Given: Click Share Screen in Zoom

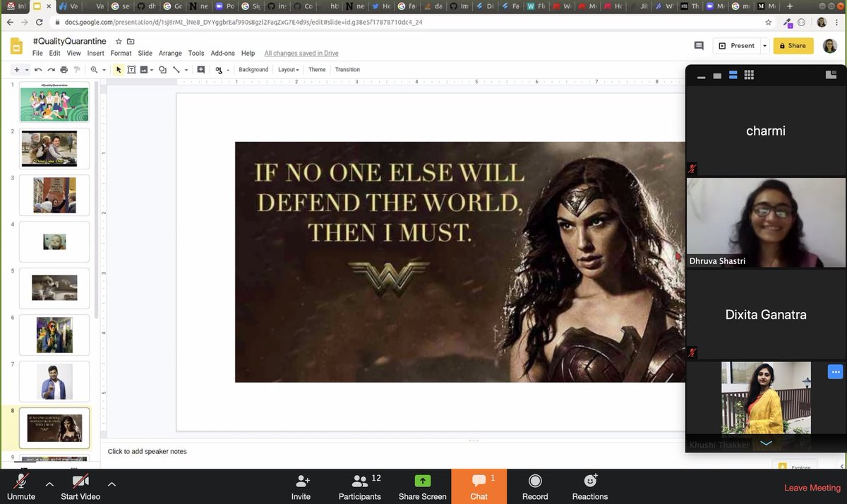Looking at the screenshot, I should (x=422, y=486).
